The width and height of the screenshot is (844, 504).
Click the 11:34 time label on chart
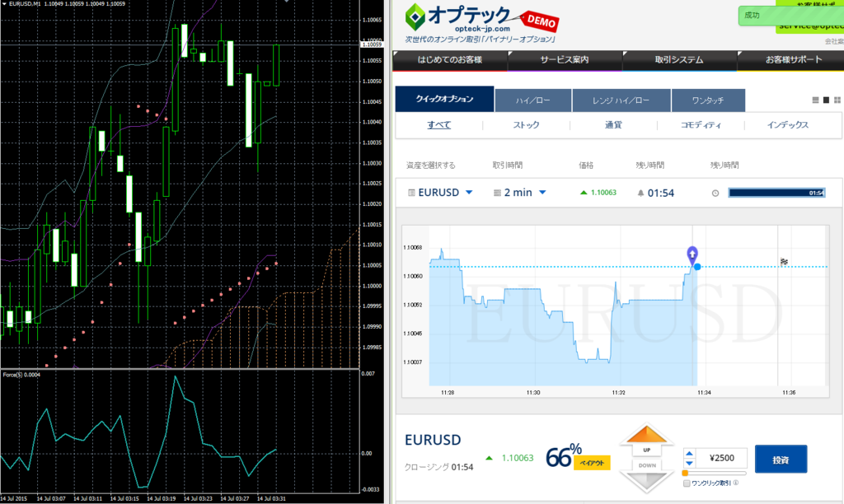click(x=704, y=393)
